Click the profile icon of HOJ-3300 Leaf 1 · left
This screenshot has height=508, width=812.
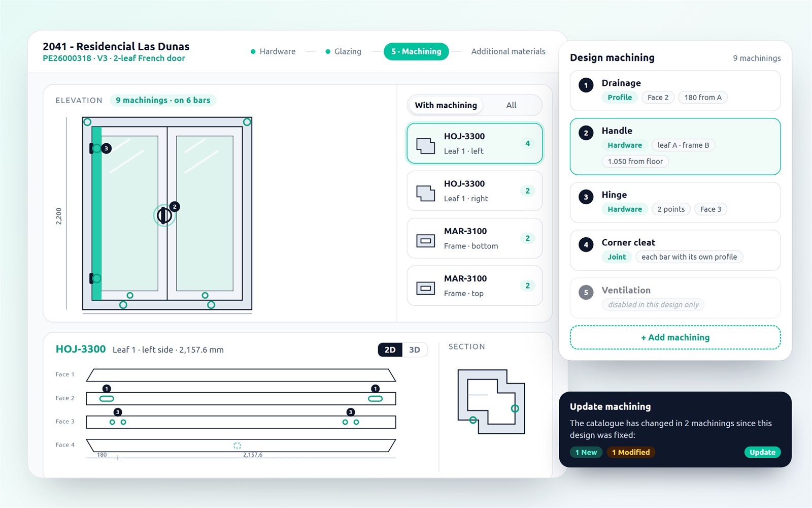pos(425,146)
